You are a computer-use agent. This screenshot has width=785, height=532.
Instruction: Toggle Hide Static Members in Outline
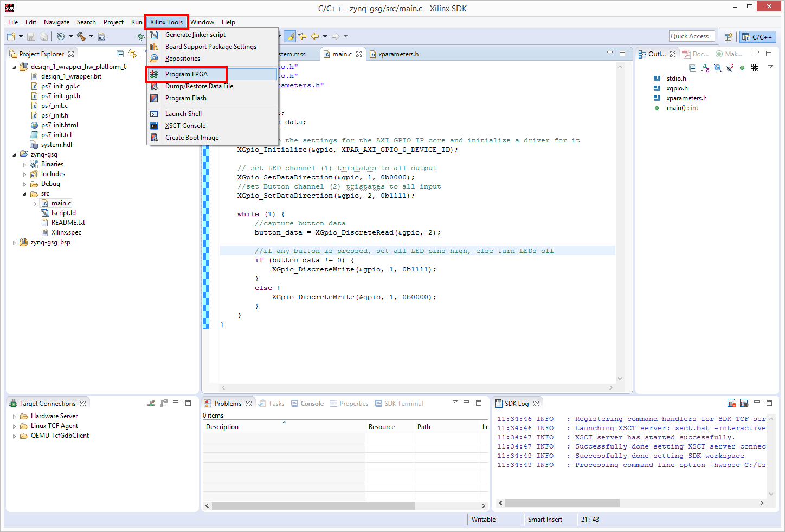pyautogui.click(x=730, y=68)
